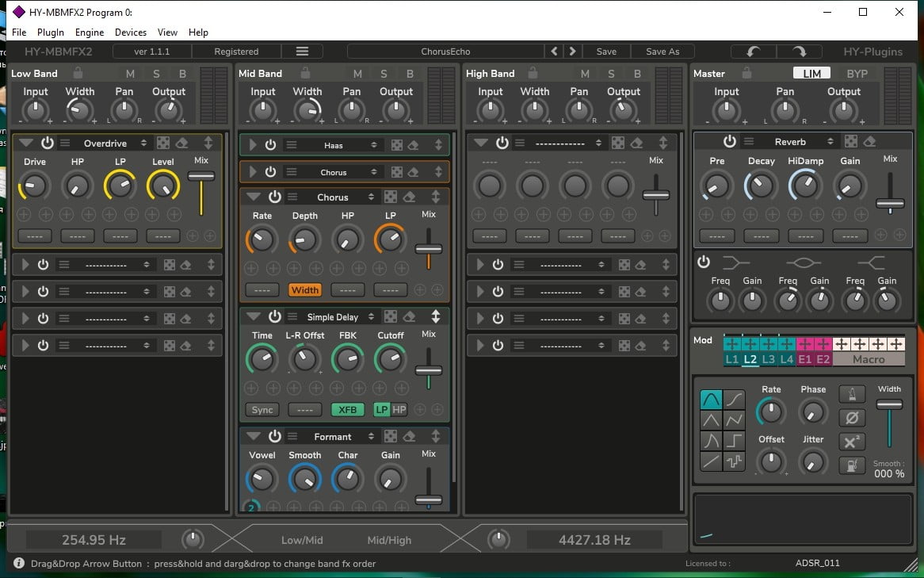
Task: Click the next preset arrow
Action: pos(573,52)
